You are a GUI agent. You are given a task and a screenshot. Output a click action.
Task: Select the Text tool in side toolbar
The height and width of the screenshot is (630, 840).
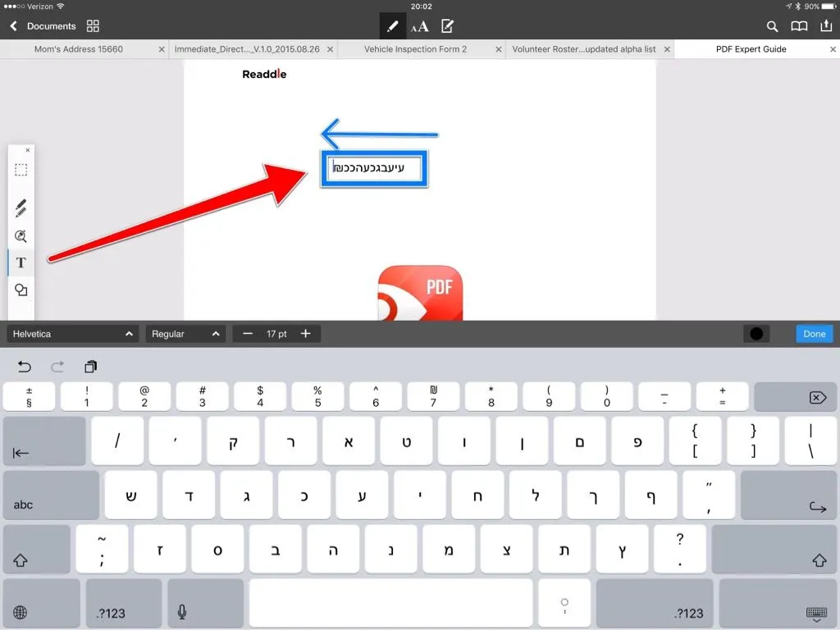[x=21, y=262]
